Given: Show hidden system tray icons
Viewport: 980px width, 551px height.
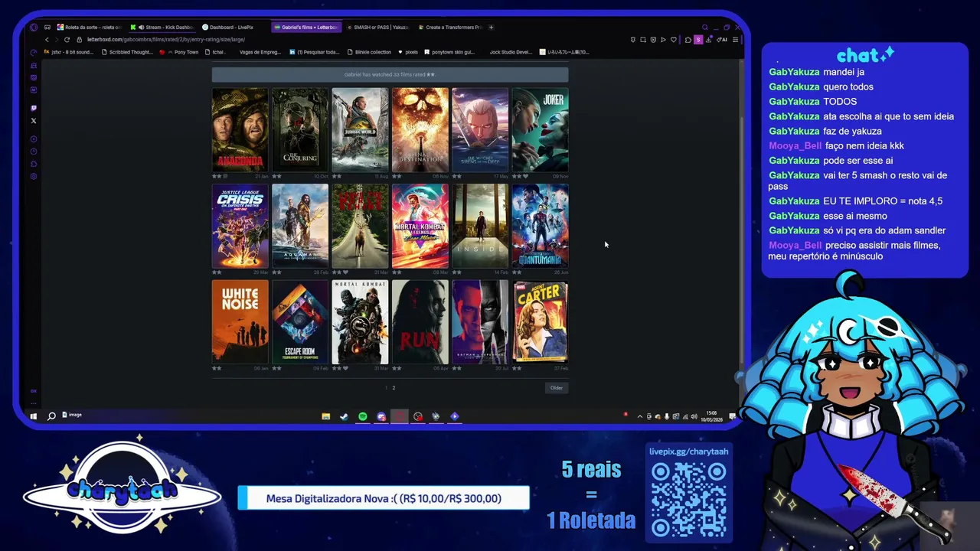Looking at the screenshot, I should (640, 416).
